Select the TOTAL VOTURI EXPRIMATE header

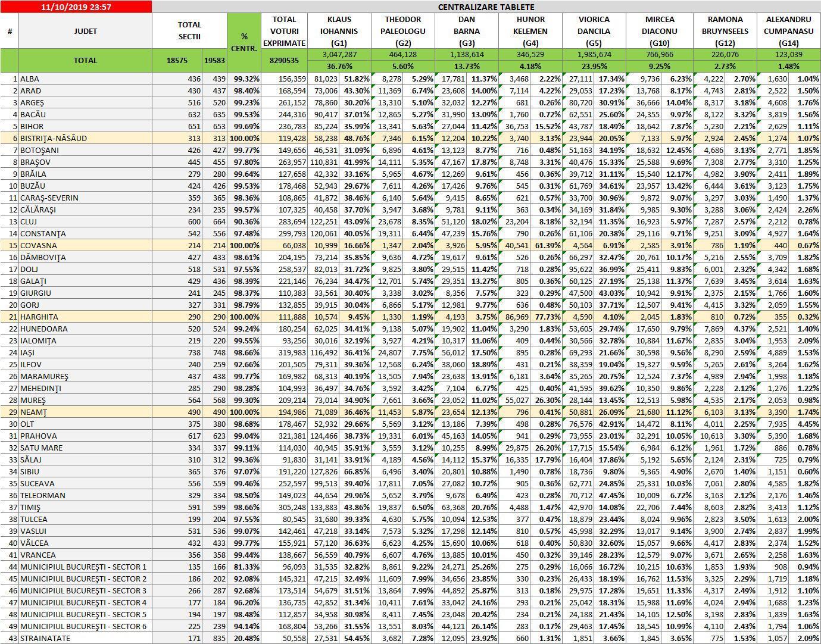284,31
